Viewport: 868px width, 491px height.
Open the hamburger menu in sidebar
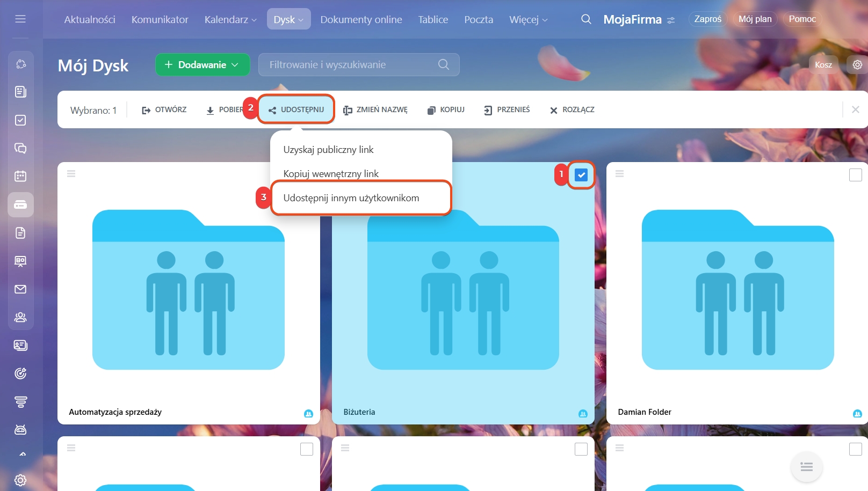click(x=20, y=19)
